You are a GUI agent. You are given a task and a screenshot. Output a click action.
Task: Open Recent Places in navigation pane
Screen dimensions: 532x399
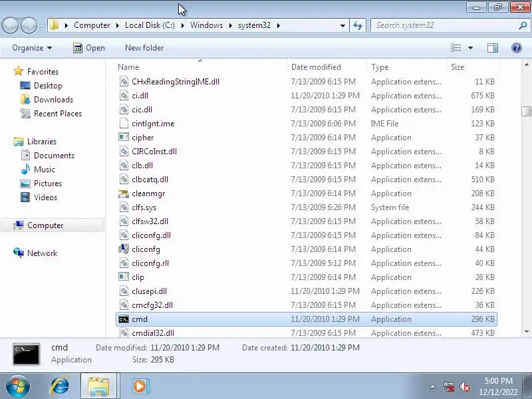(x=58, y=113)
